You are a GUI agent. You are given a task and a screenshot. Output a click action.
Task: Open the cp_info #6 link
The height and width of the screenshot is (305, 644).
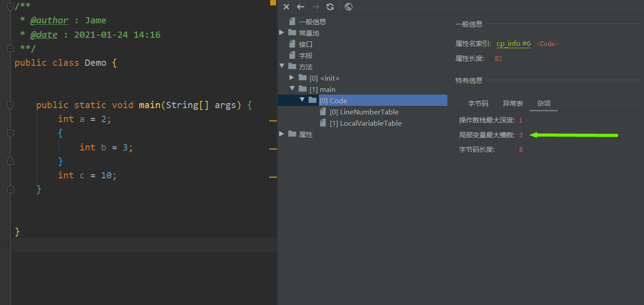pyautogui.click(x=514, y=44)
